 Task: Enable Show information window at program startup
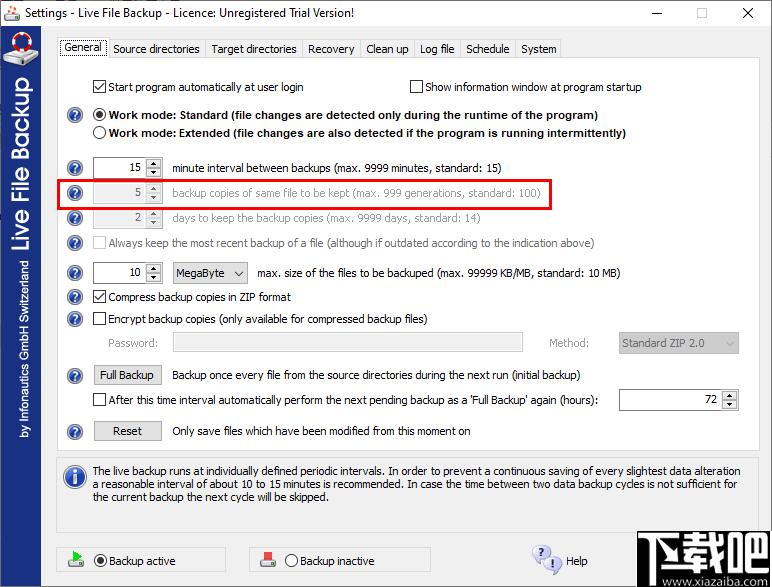(417, 87)
